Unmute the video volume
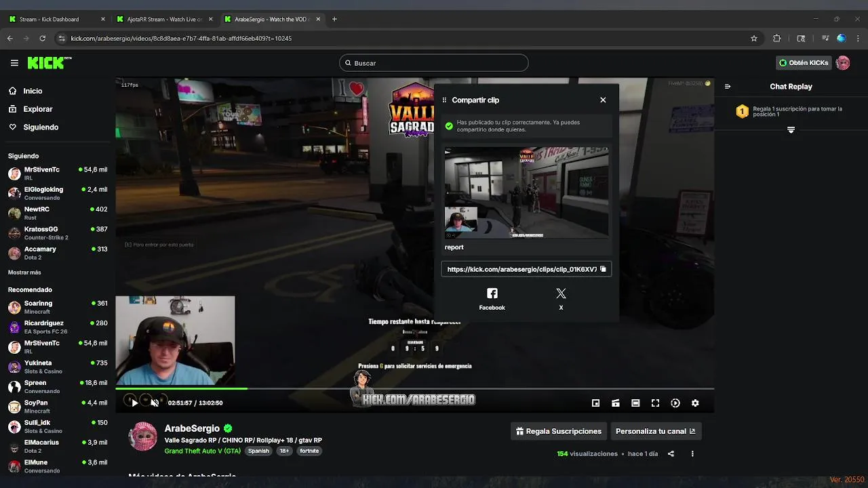The width and height of the screenshot is (868, 488). (x=155, y=403)
